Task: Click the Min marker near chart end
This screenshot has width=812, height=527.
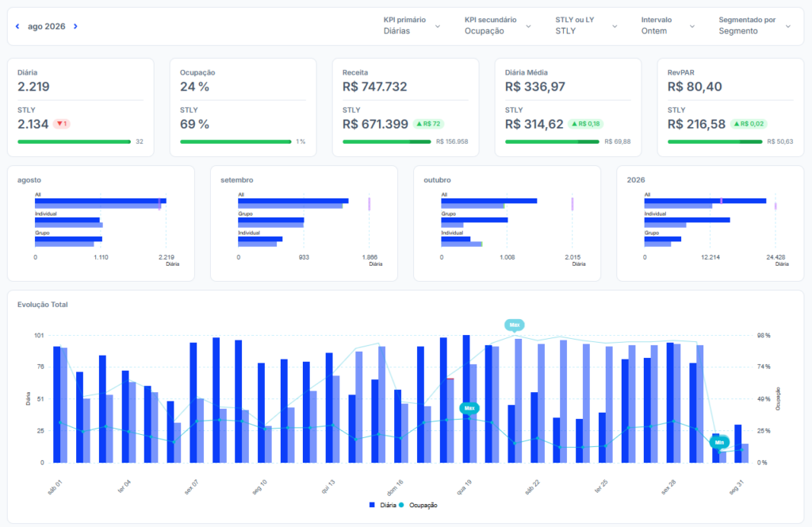Action: [719, 443]
